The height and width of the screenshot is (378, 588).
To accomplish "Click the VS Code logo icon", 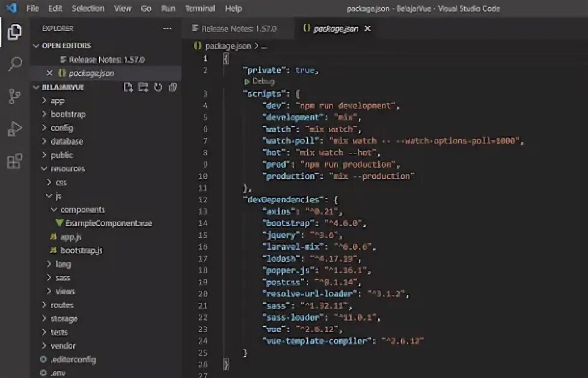I will tap(11, 8).
